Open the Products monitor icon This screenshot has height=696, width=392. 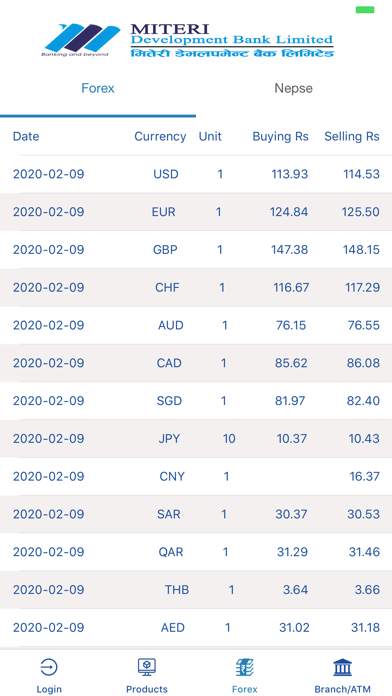tap(147, 667)
